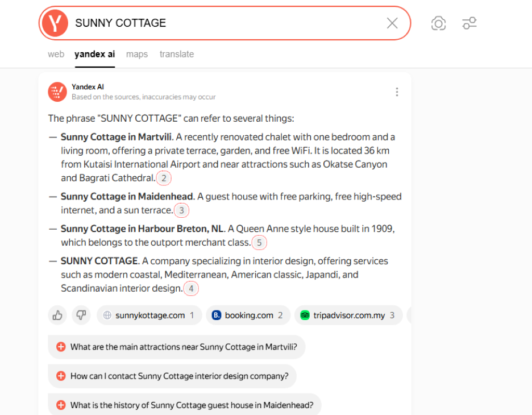The image size is (532, 415).
Task: Open citation 5 after merchant class
Action: [x=259, y=243]
